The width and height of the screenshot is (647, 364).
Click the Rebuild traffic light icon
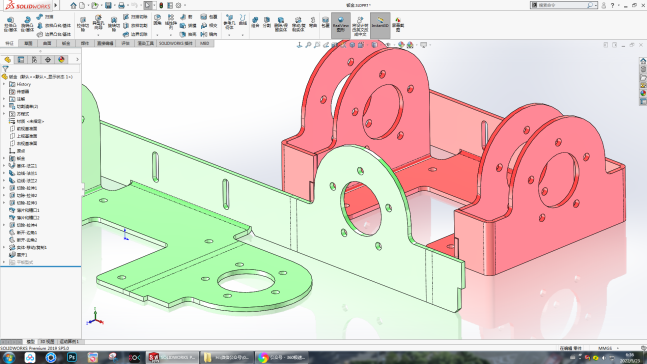(x=161, y=5)
